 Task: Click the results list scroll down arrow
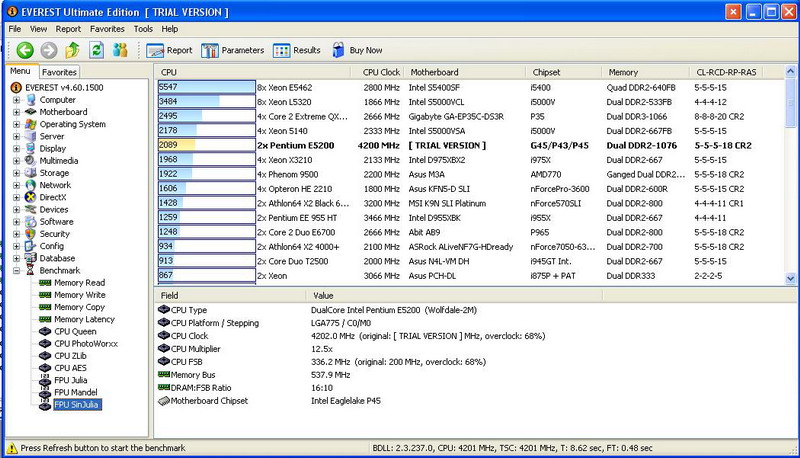(x=790, y=278)
